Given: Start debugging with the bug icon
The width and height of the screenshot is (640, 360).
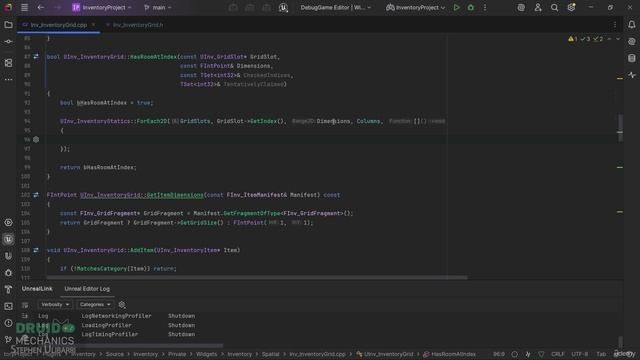Looking at the screenshot, I should click(x=471, y=7).
